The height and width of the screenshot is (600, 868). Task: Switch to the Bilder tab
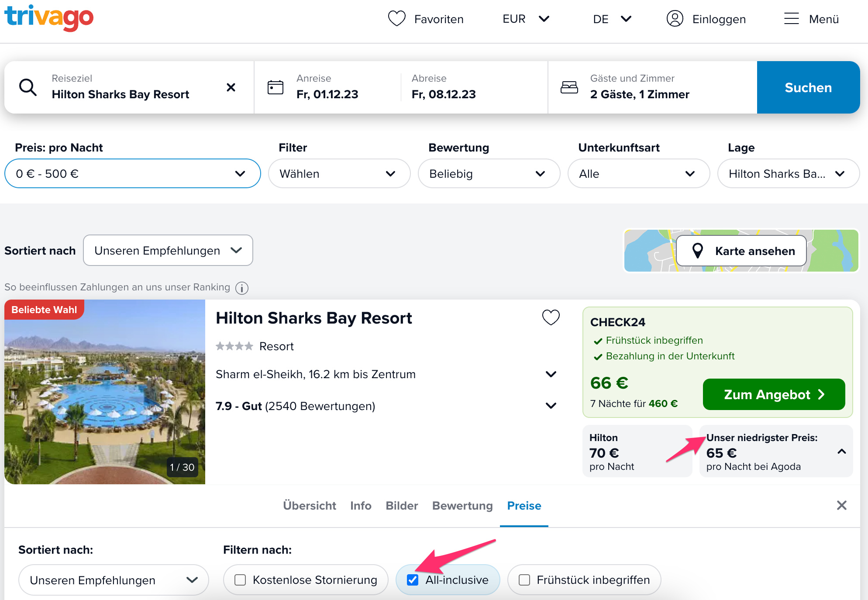pyautogui.click(x=402, y=505)
